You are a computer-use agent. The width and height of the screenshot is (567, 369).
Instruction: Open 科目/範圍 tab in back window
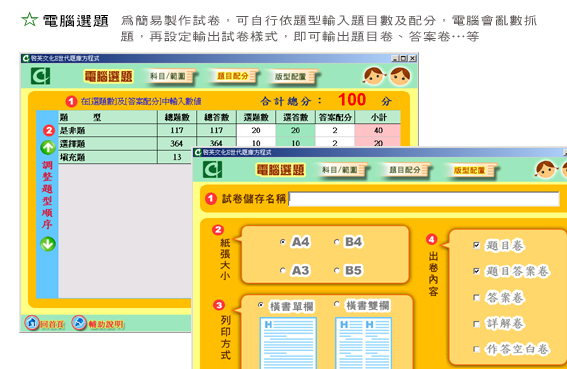170,76
